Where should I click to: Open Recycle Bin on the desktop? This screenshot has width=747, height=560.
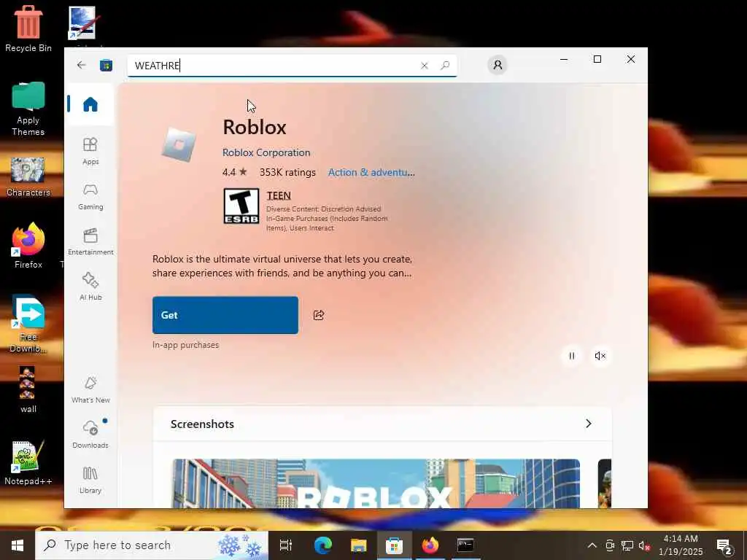pos(28,28)
